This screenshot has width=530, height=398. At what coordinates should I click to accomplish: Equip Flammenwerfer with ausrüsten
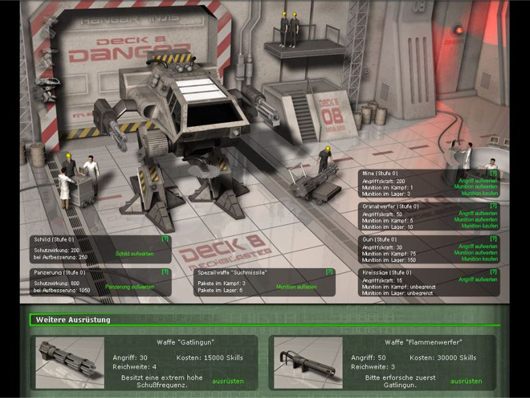[466, 381]
